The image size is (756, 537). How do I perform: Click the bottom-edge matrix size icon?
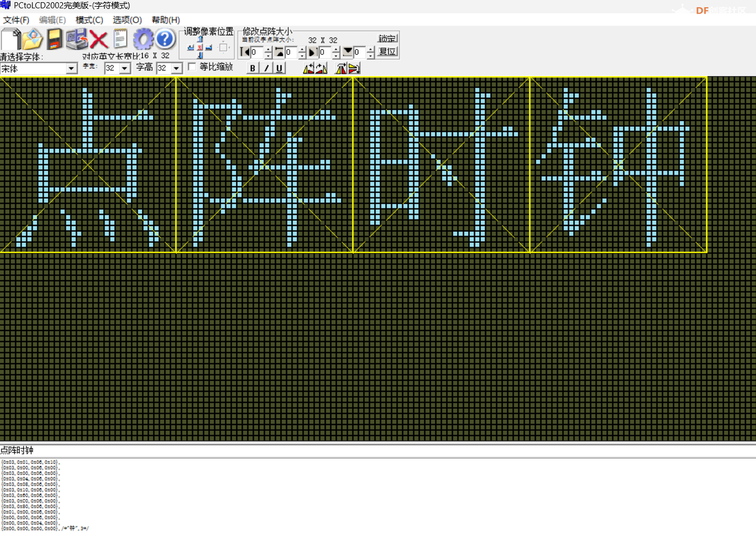click(x=348, y=51)
